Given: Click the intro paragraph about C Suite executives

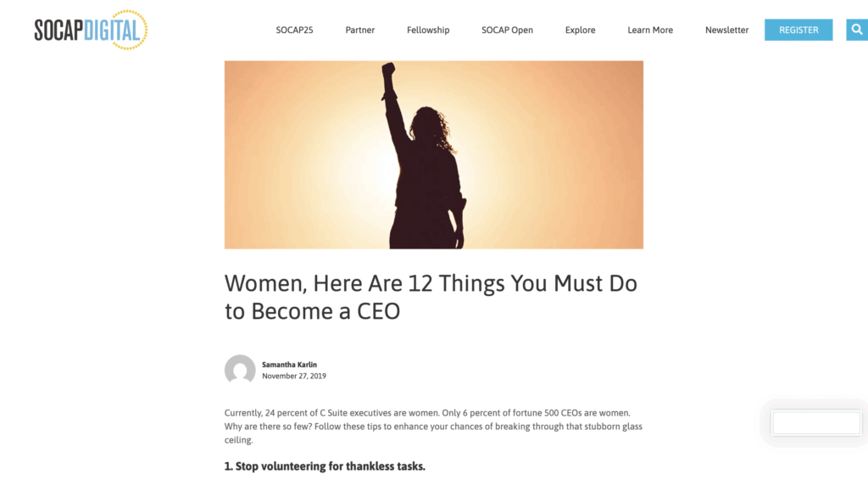Looking at the screenshot, I should [x=433, y=426].
